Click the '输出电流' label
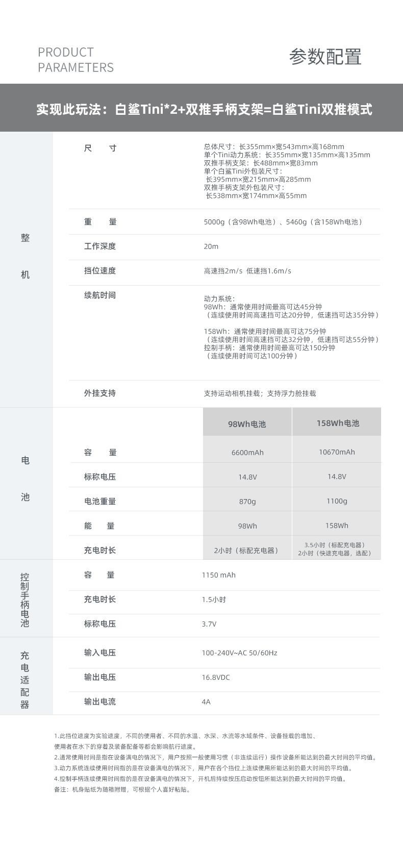The image size is (403, 868). coord(100,701)
